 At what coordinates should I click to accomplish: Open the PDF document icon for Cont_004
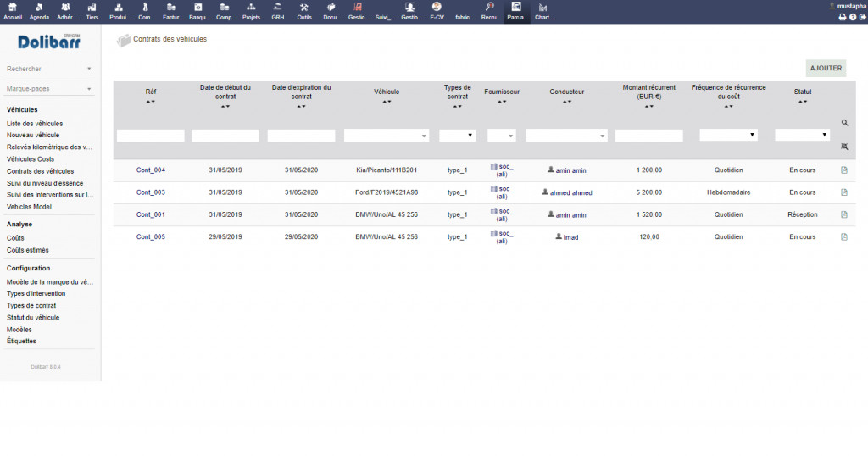tap(844, 170)
